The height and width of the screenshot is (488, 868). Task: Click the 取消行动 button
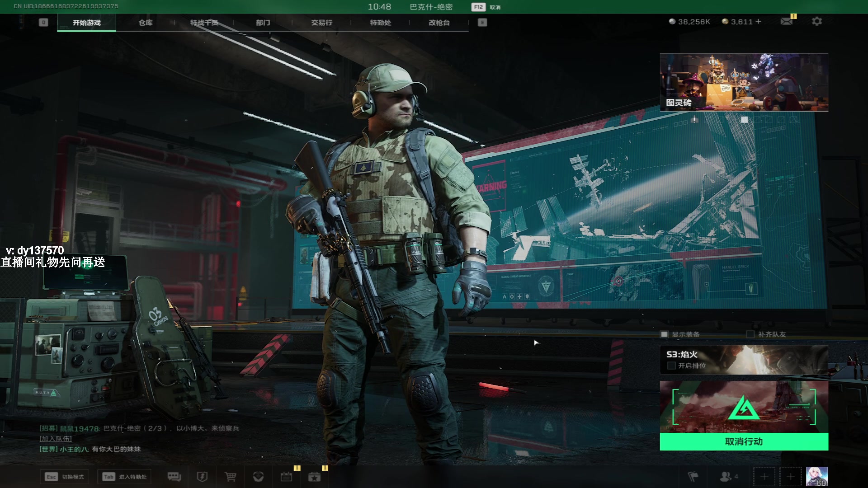tap(744, 441)
